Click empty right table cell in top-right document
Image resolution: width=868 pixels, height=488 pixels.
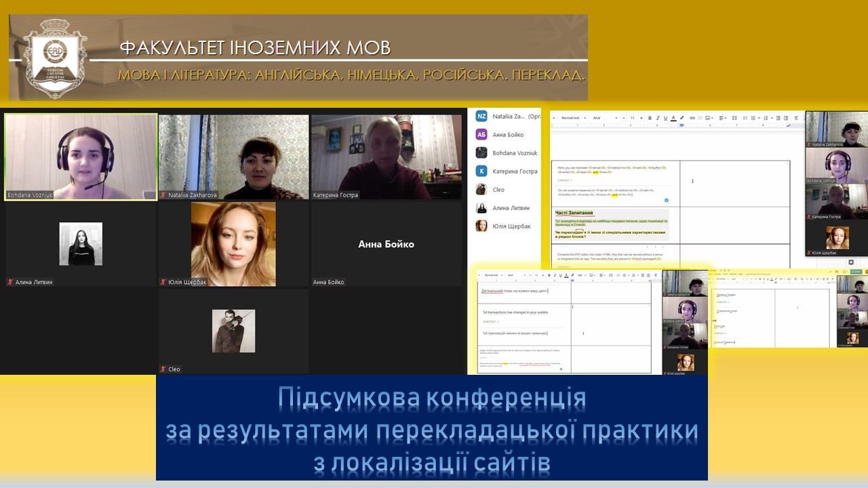click(735, 183)
